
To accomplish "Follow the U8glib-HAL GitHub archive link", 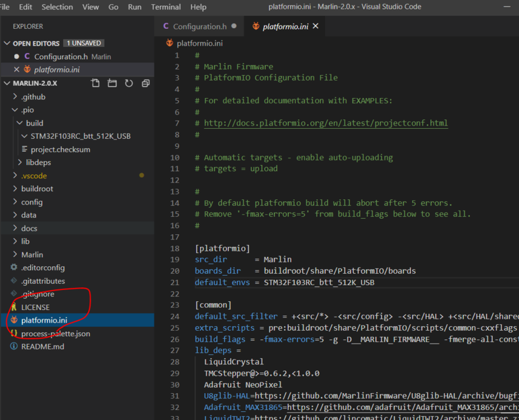I will pos(387,396).
